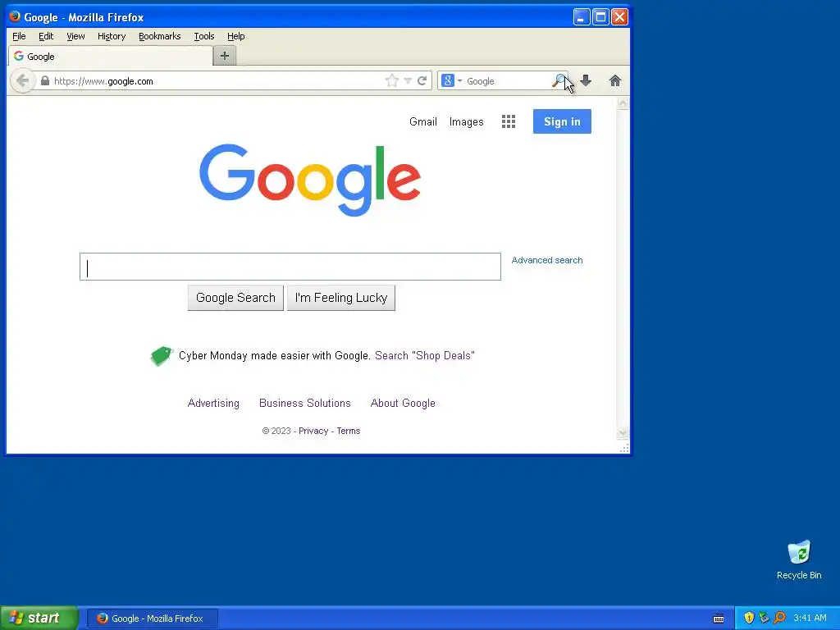Click the Firefox icon in title bar
This screenshot has width=840, height=630.
pyautogui.click(x=15, y=16)
